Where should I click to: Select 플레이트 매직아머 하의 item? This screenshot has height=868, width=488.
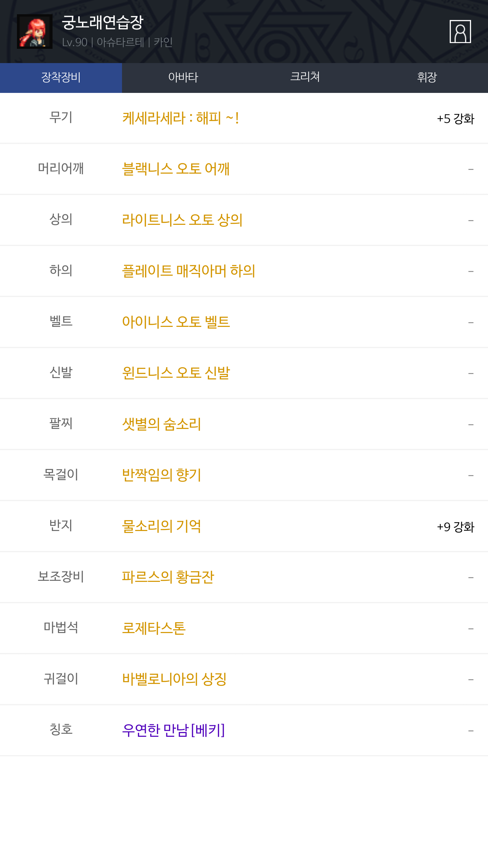[x=188, y=271]
